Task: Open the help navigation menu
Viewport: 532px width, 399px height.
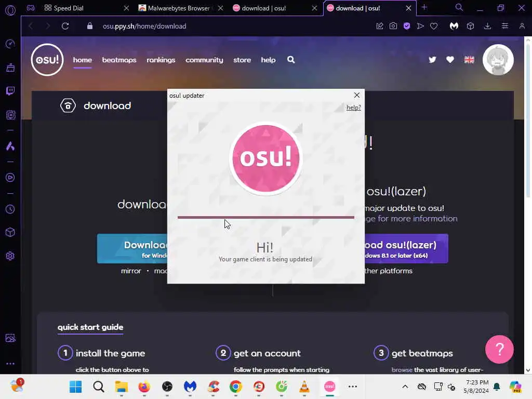Action: tap(268, 60)
